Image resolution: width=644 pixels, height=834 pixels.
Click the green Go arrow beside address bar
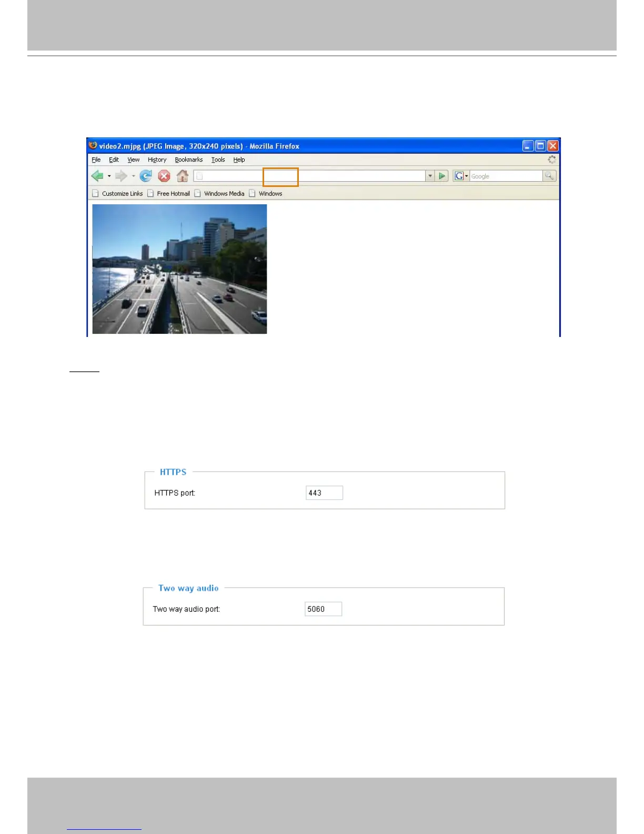pos(442,176)
